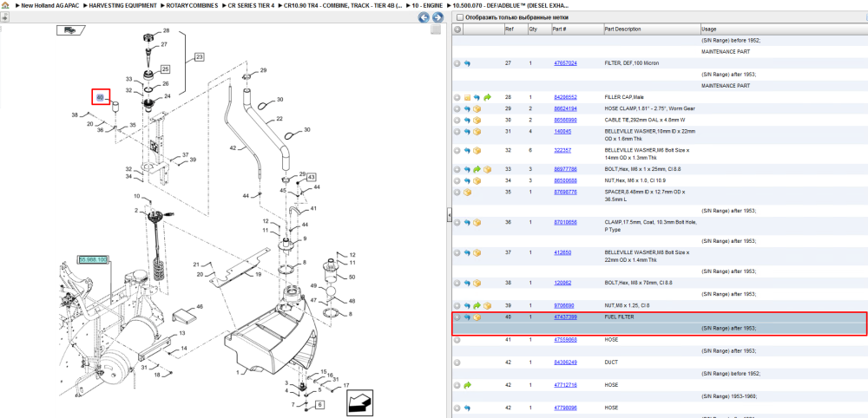Expand ref 28 FILLER CAP plus button
868x418 pixels.
coord(457,97)
